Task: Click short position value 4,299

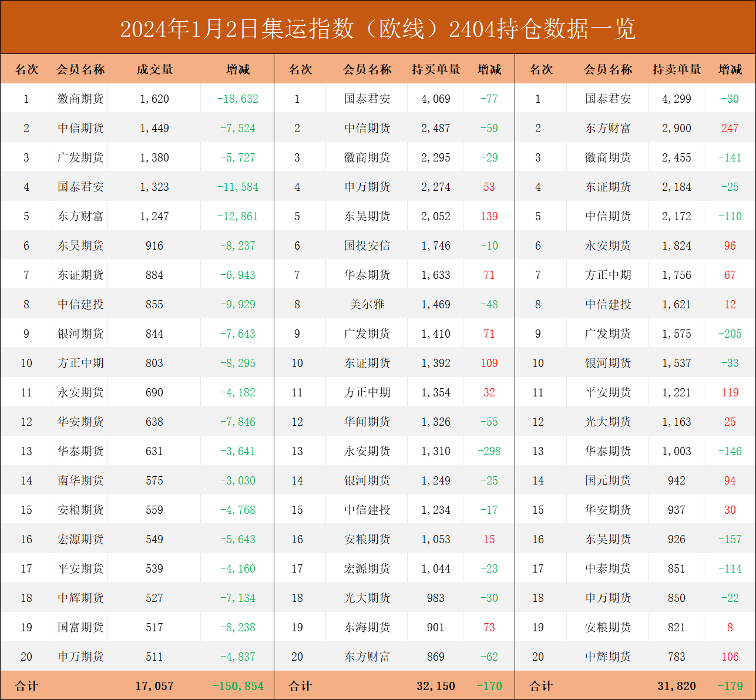Action: click(677, 99)
